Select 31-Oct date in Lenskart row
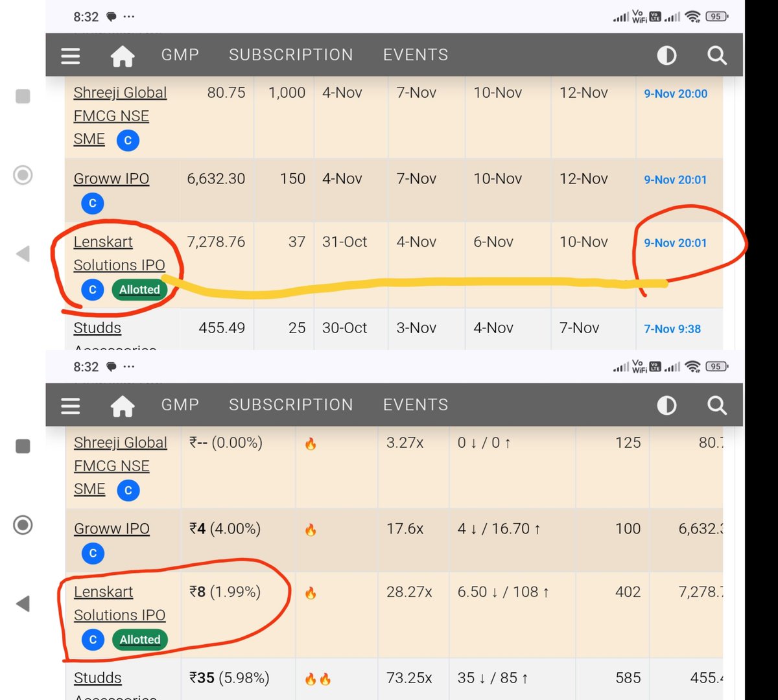 point(344,242)
